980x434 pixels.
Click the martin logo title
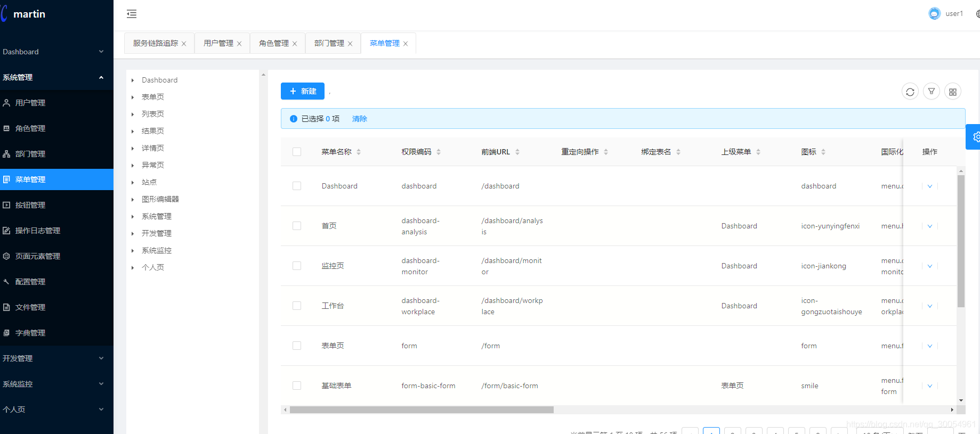pos(29,14)
